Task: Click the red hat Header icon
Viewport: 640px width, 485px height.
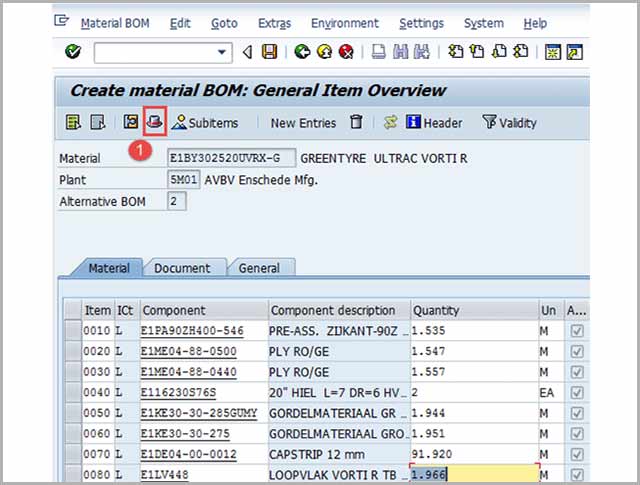Action: pyautogui.click(x=155, y=121)
